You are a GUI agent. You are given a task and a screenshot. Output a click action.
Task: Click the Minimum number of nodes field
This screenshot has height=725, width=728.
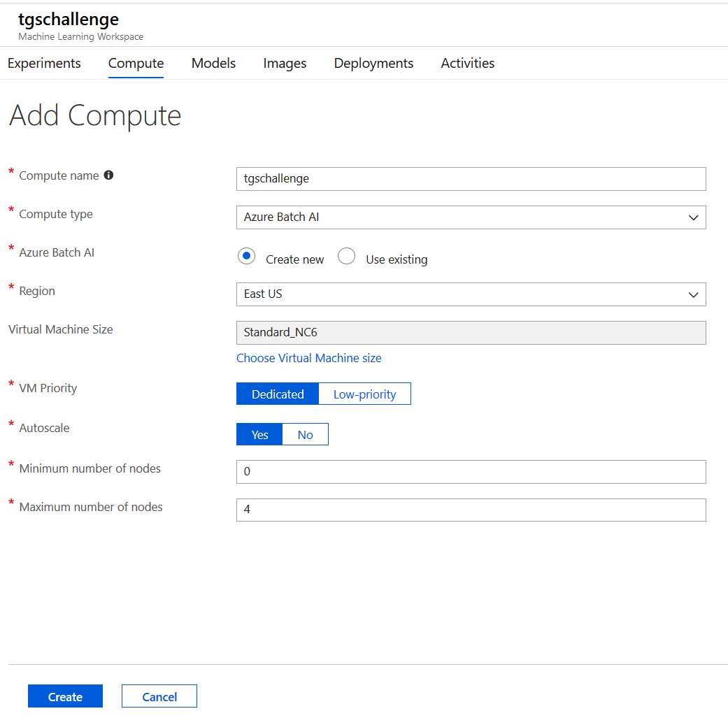pyautogui.click(x=471, y=472)
